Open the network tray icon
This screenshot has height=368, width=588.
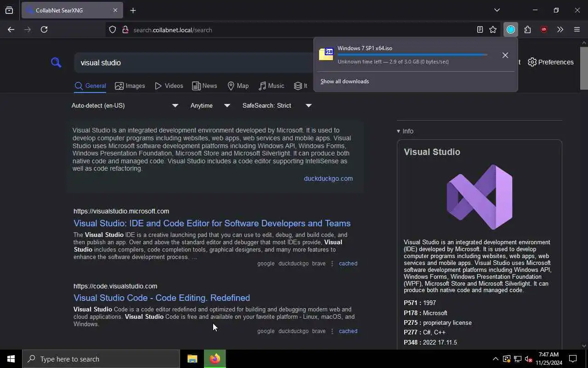517,359
